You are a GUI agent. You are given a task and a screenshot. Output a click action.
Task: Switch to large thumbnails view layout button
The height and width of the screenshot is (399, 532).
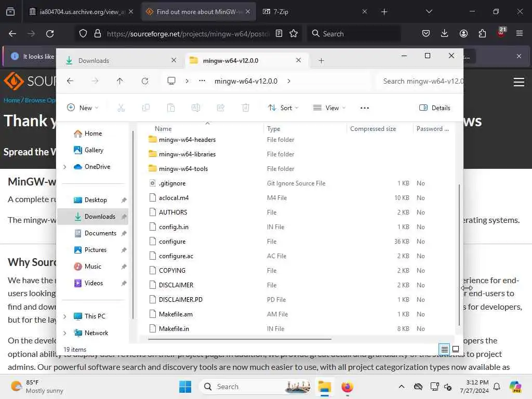456,349
